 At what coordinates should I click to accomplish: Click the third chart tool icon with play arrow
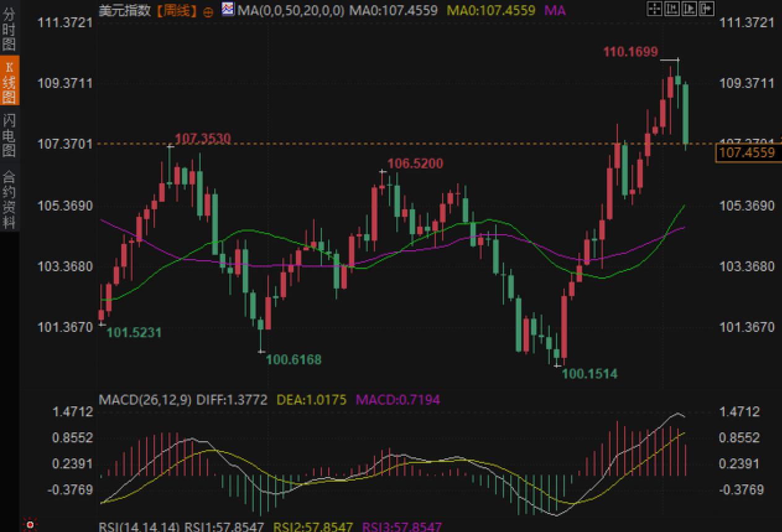pyautogui.click(x=689, y=9)
